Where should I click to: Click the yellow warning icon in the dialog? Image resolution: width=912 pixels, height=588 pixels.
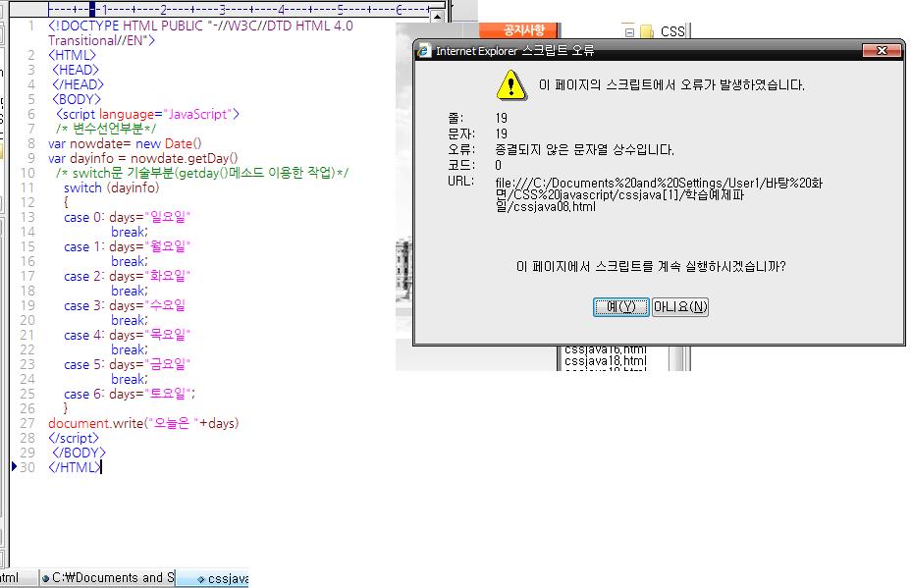tap(511, 85)
